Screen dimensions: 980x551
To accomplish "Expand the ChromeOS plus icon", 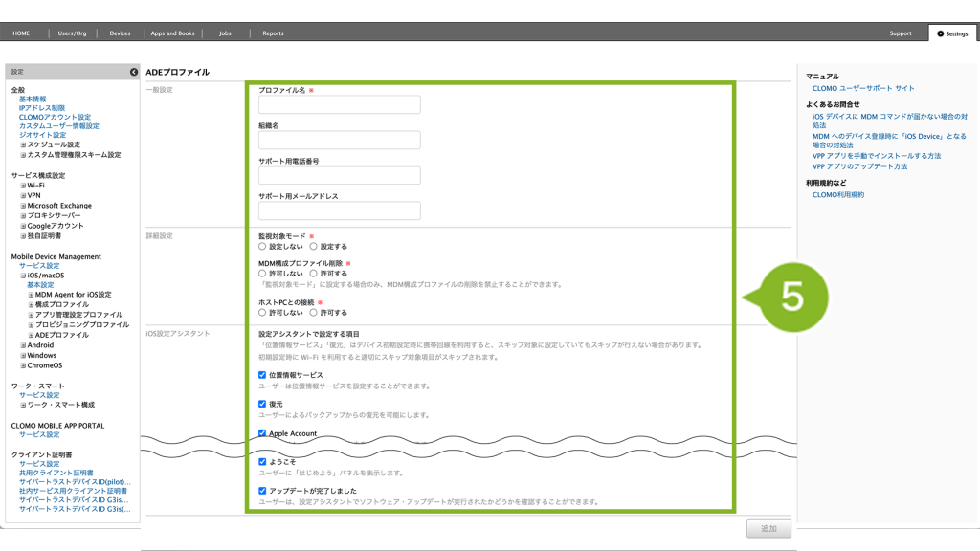I will point(23,365).
